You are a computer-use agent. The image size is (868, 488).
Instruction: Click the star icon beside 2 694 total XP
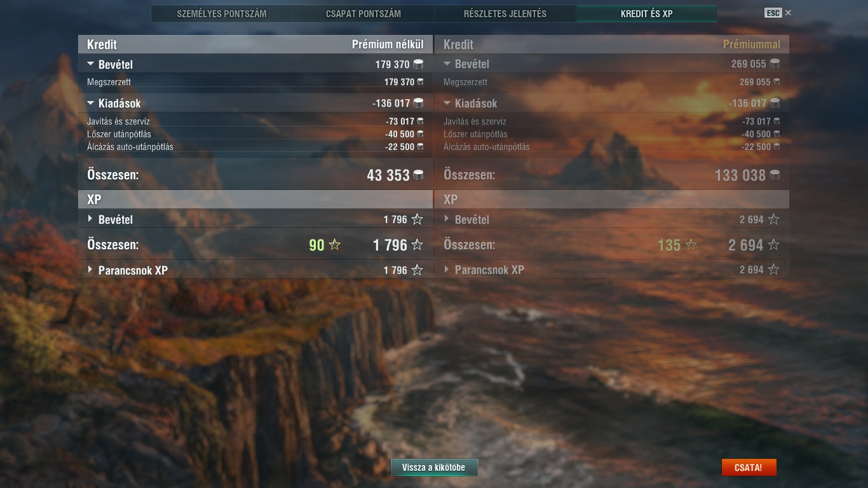tap(773, 245)
